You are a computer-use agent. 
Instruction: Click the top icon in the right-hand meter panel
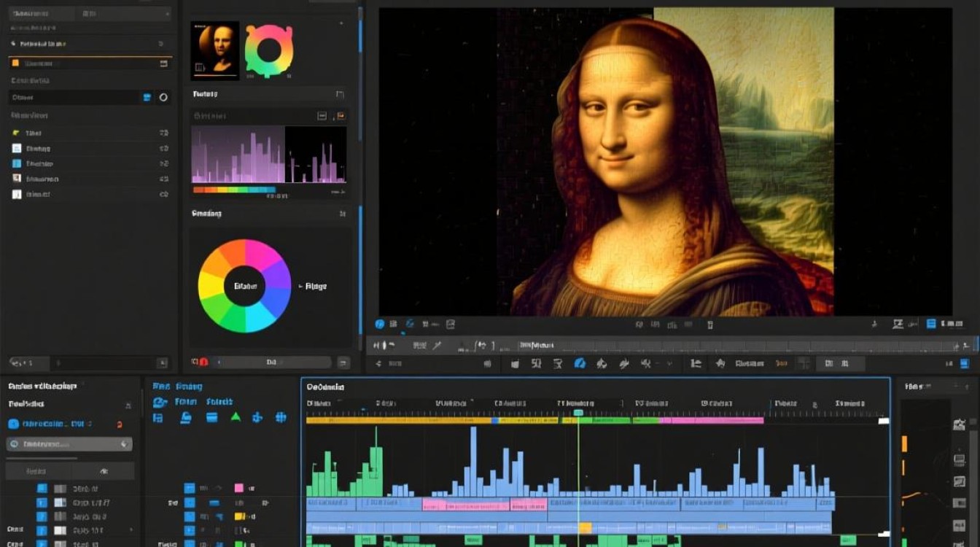coord(959,424)
